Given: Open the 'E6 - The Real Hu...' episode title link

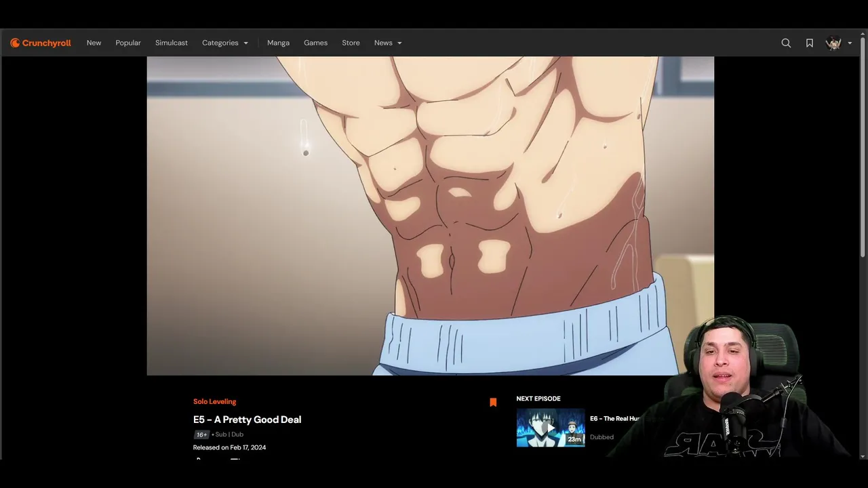Looking at the screenshot, I should pos(614,419).
